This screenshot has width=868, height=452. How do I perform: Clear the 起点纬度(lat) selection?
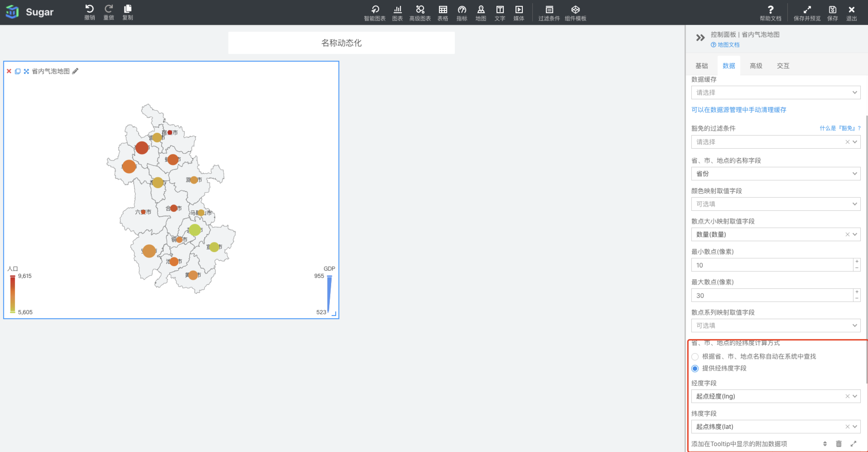tap(847, 427)
